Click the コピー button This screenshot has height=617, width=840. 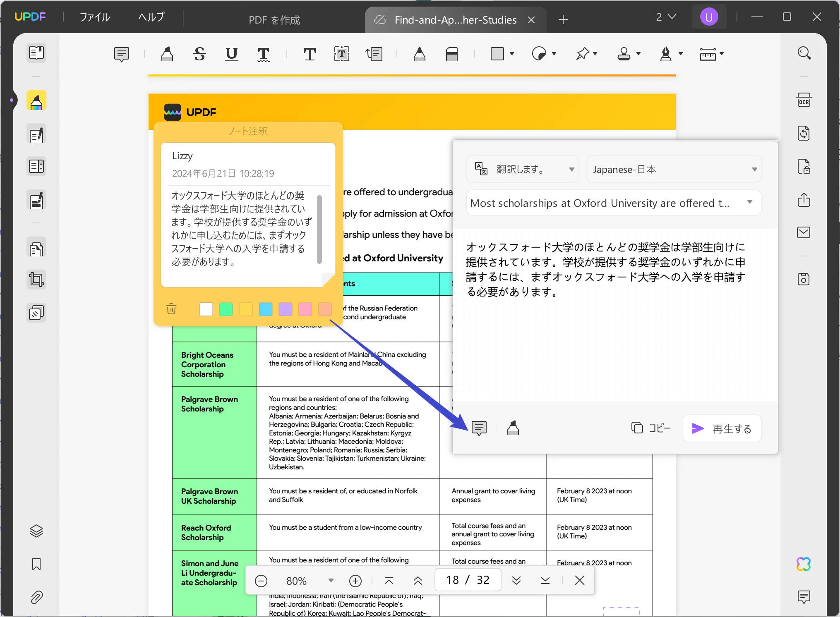651,428
